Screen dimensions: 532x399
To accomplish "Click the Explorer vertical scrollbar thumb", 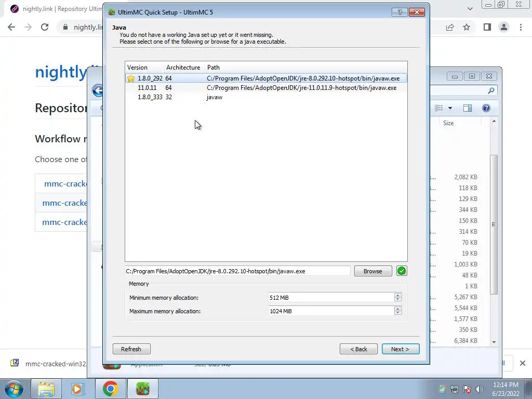I will [x=494, y=224].
